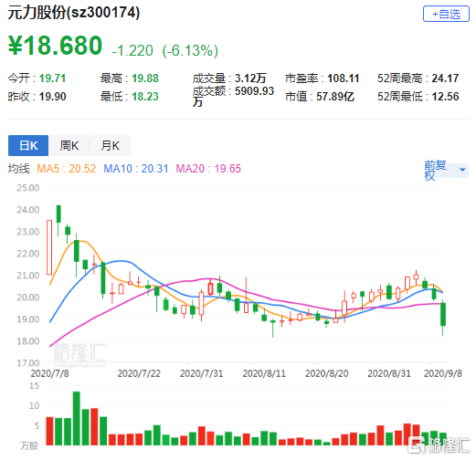476x460 pixels.
Task: Click the stock title 元力股份(sz300174)
Action: point(74,13)
